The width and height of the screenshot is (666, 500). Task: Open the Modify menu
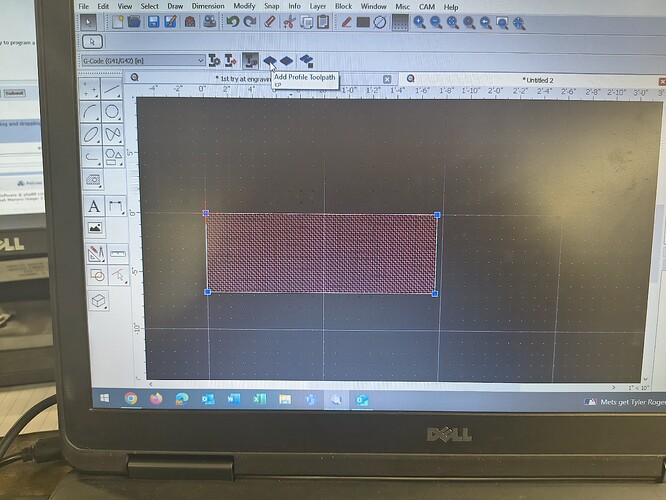tap(244, 6)
